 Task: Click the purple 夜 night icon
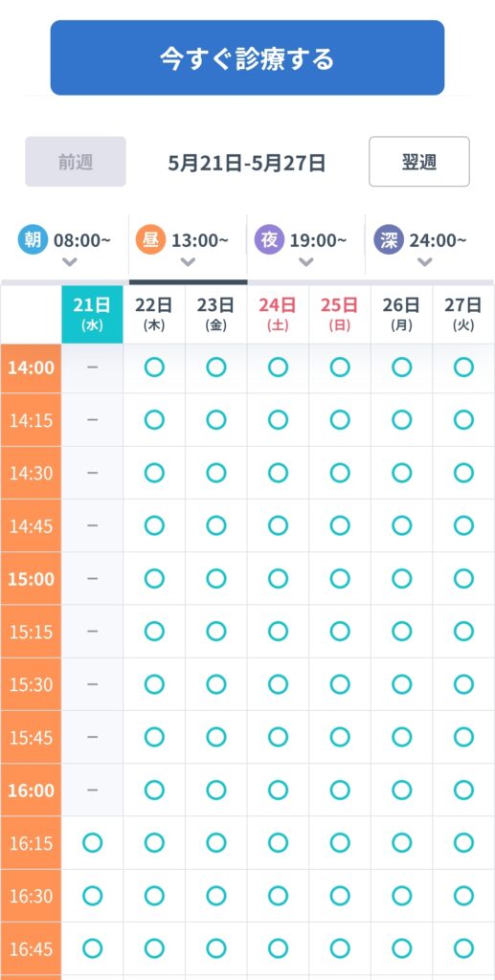[269, 240]
